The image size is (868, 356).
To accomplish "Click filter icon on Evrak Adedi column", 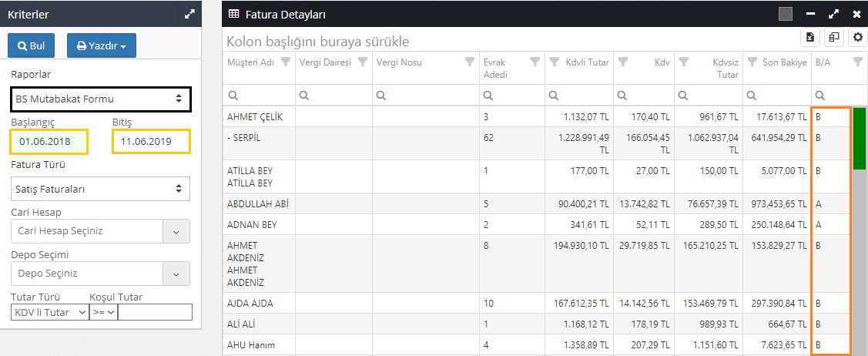I will pos(535,62).
